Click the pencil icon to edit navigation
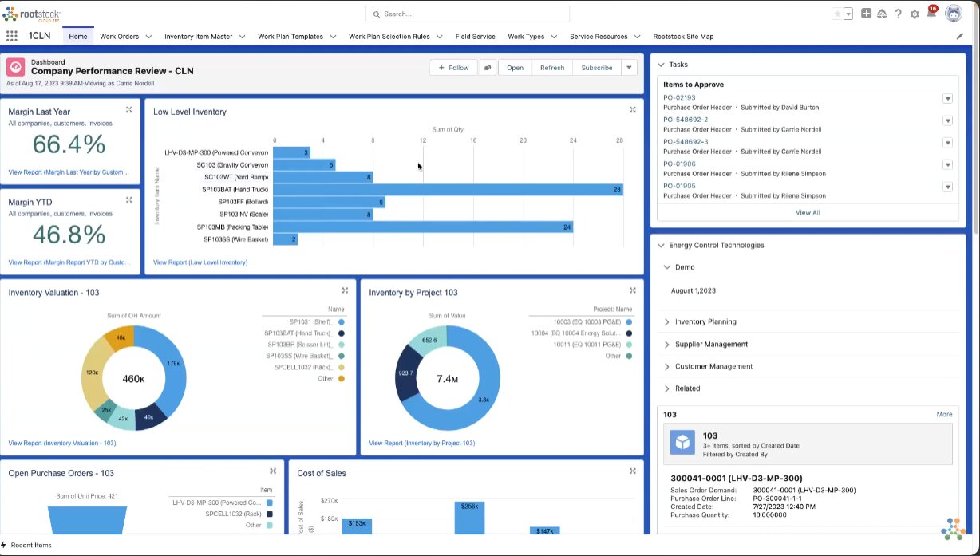 (x=959, y=37)
